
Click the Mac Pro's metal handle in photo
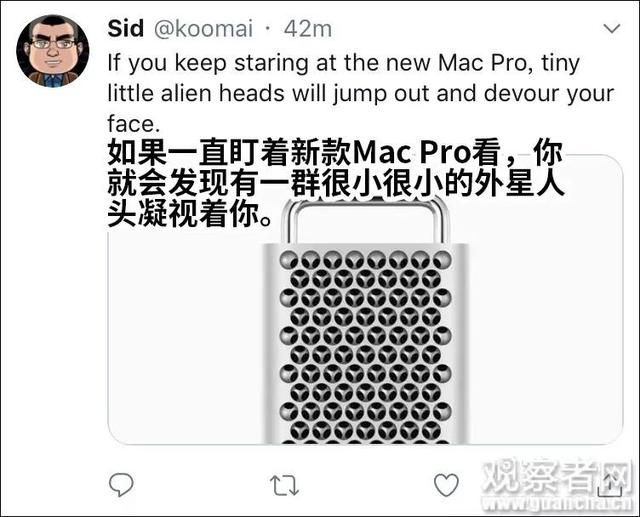[x=365, y=219]
